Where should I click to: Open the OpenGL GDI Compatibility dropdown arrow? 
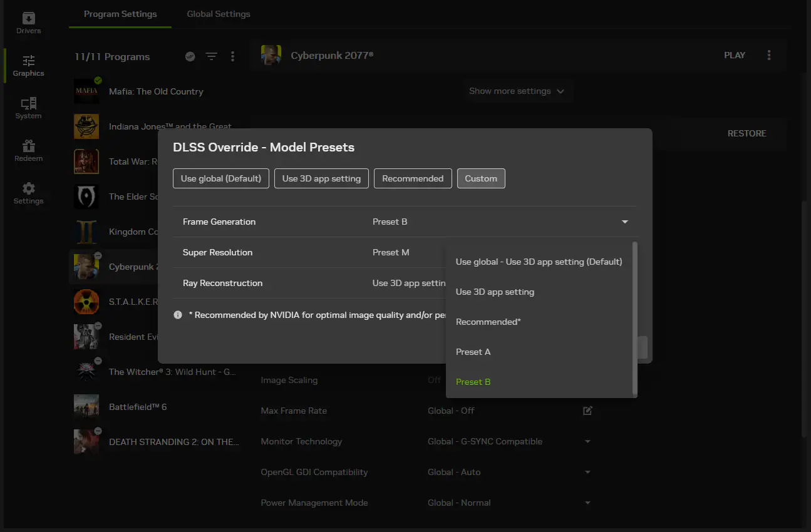587,472
